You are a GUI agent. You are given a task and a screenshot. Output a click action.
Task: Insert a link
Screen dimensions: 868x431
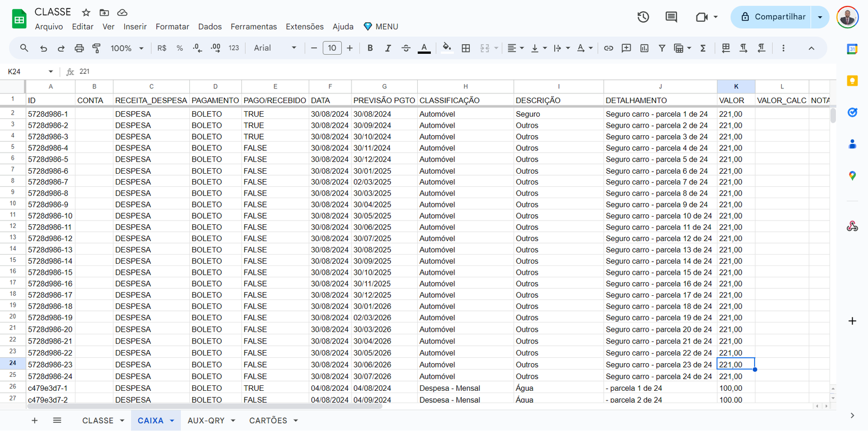pos(609,48)
